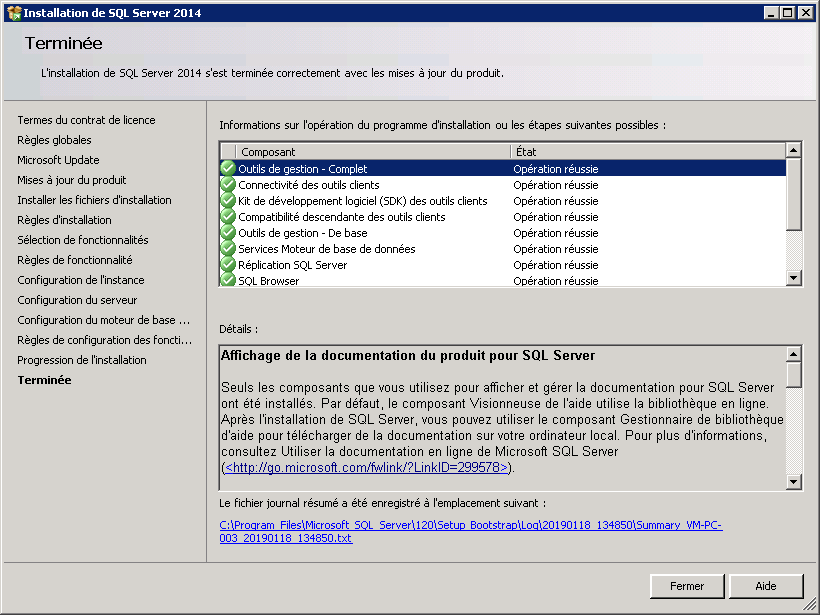This screenshot has height=615, width=820.
Task: Click the success icon for Services Moteur de base de données
Action: tap(228, 249)
